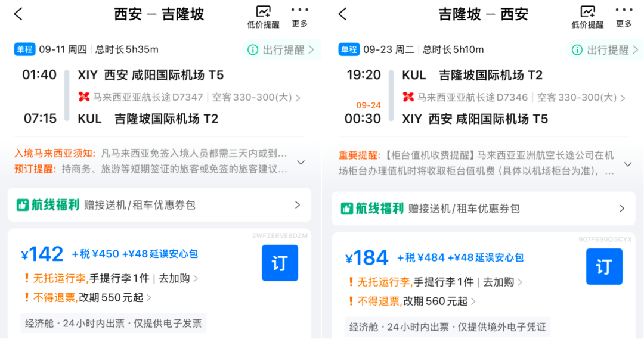Tap the ¥142 price

pos(42,254)
